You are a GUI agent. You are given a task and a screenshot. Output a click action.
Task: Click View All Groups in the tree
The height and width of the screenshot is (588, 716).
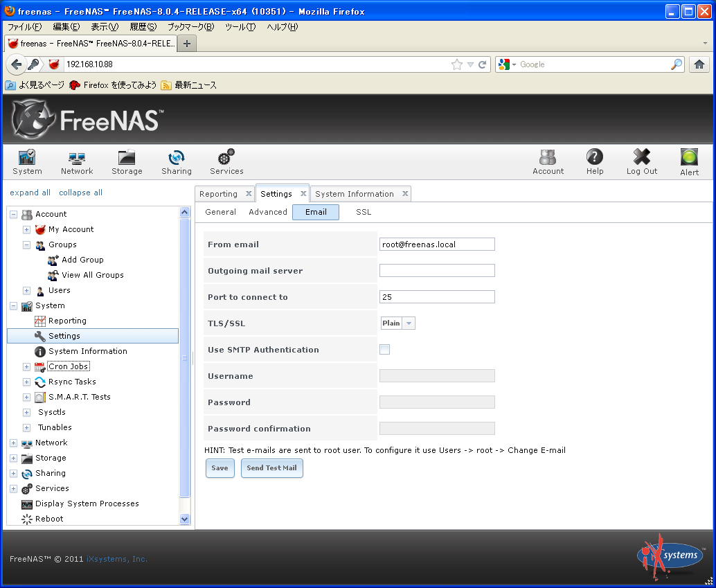click(x=92, y=275)
